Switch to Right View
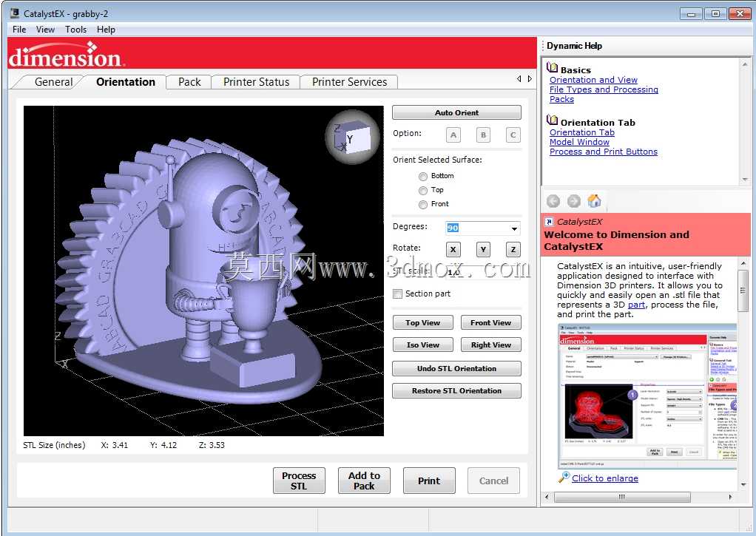Viewport: 756px width, 536px height. coord(491,345)
